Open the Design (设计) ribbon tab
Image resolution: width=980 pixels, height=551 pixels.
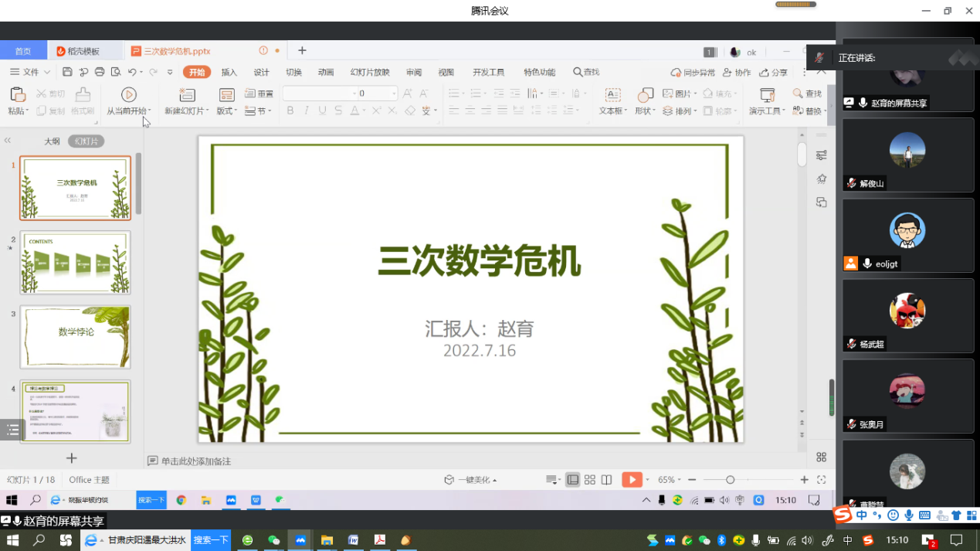tap(262, 72)
